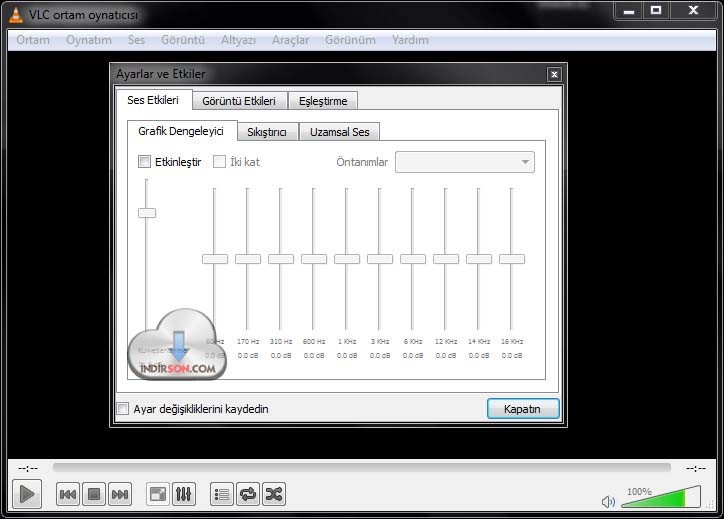Skip to next track
The height and width of the screenshot is (519, 724).
coord(120,494)
